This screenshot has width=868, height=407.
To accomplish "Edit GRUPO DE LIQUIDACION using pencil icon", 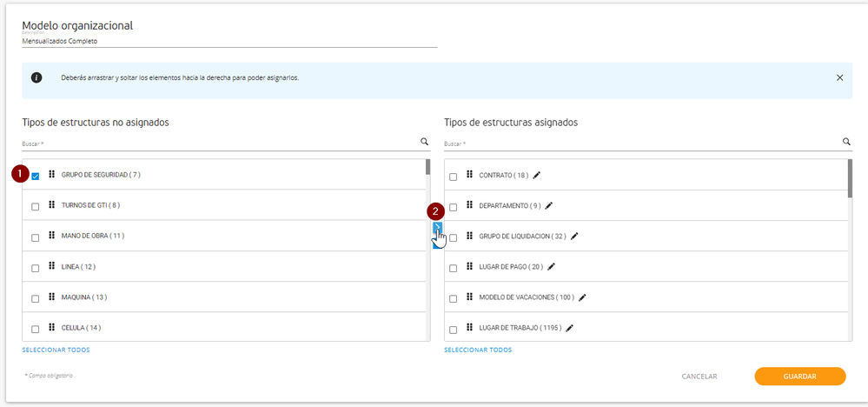I will pyautogui.click(x=574, y=236).
